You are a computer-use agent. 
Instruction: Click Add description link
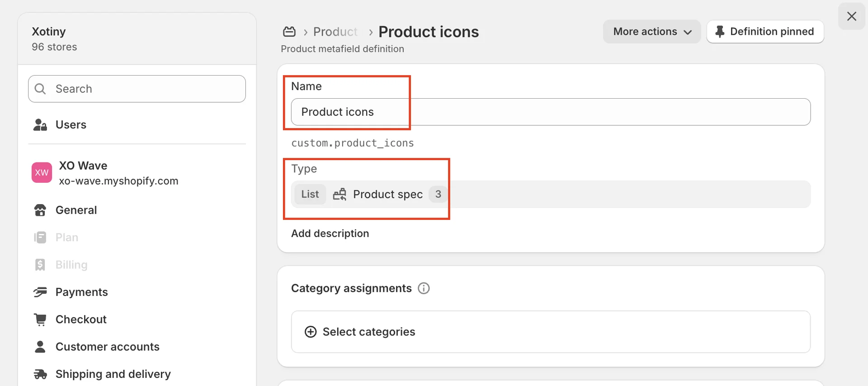point(330,234)
